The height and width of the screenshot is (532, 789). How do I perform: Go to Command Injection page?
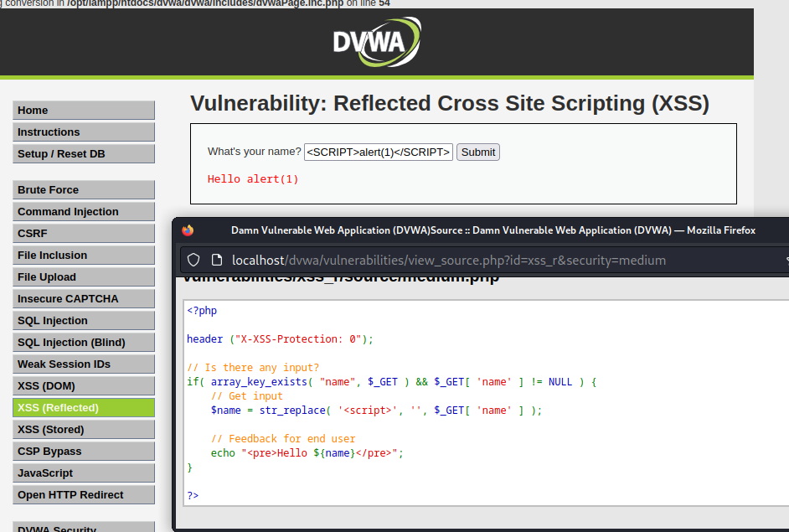84,211
